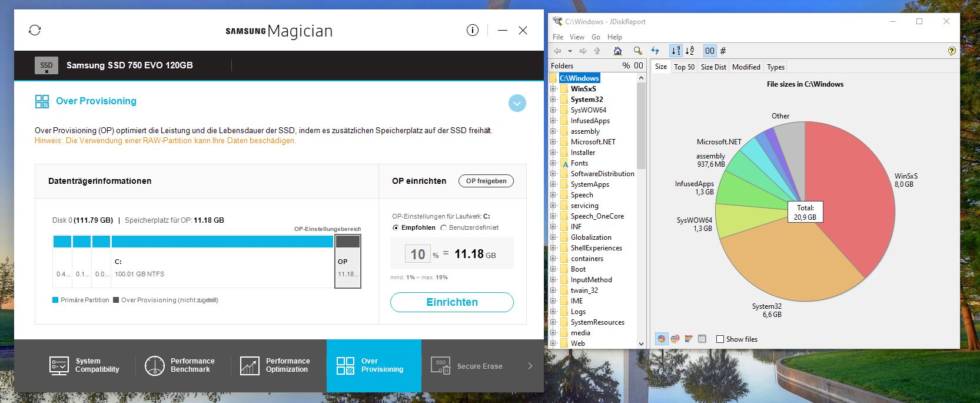This screenshot has width=980, height=403.
Task: Click the blue rescan arrows icon
Action: pos(655,51)
